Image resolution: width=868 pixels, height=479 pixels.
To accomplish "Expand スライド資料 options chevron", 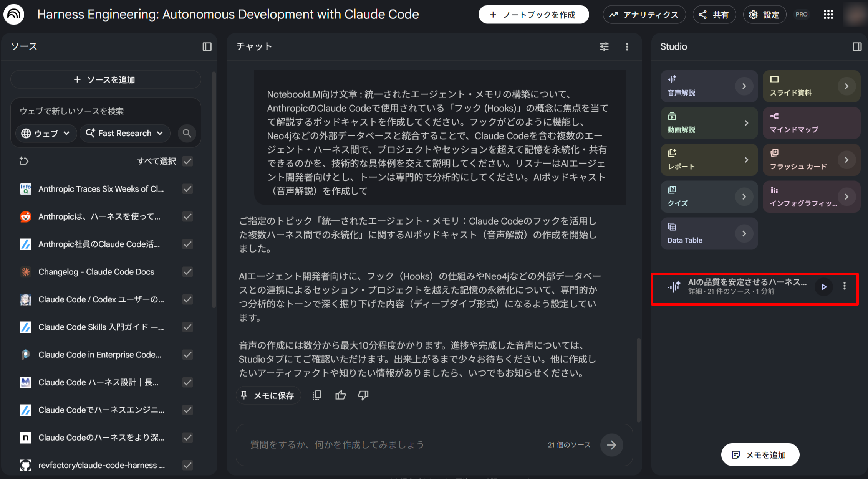I will [x=846, y=86].
